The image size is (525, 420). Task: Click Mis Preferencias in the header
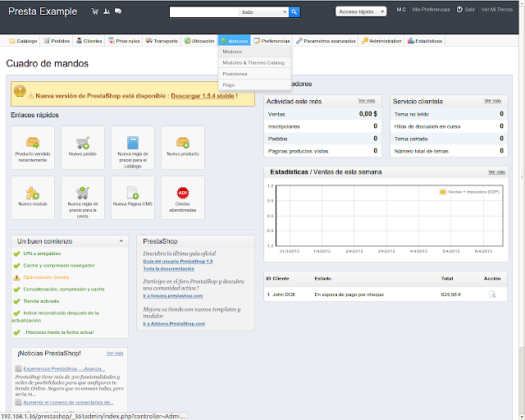[431, 9]
